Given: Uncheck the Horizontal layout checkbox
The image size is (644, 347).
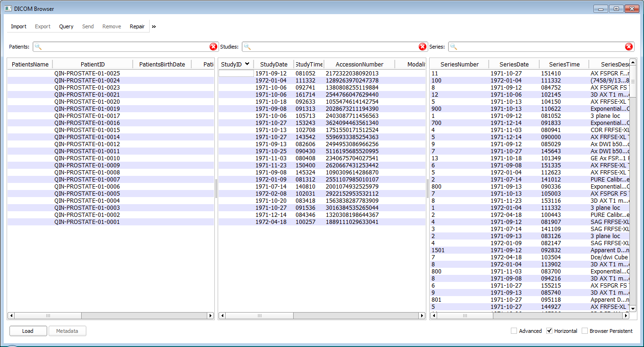Looking at the screenshot, I should pos(549,331).
